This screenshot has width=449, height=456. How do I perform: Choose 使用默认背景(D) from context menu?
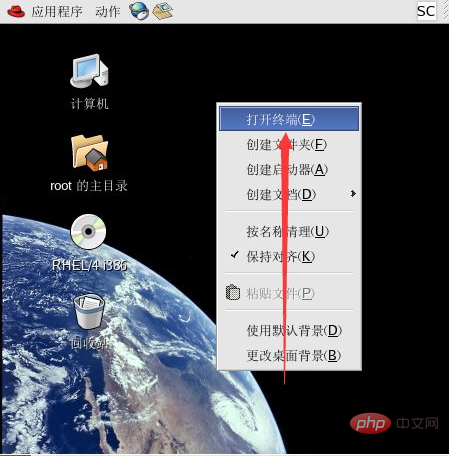coord(289,330)
